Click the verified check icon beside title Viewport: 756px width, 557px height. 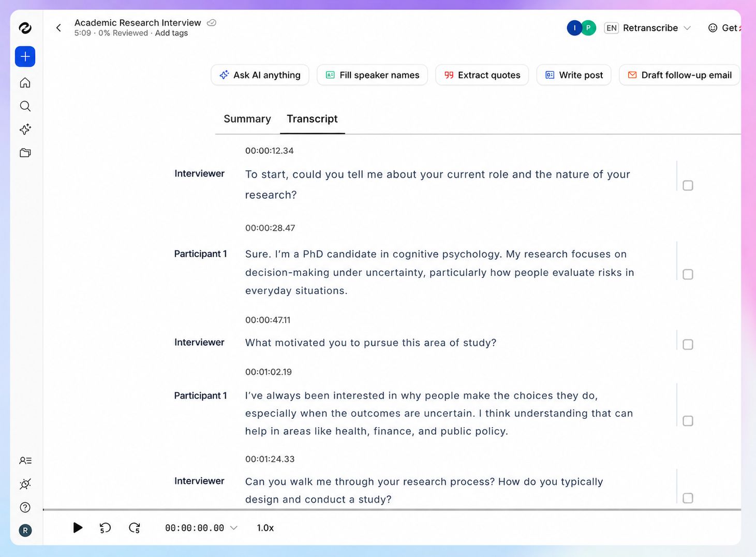[212, 23]
